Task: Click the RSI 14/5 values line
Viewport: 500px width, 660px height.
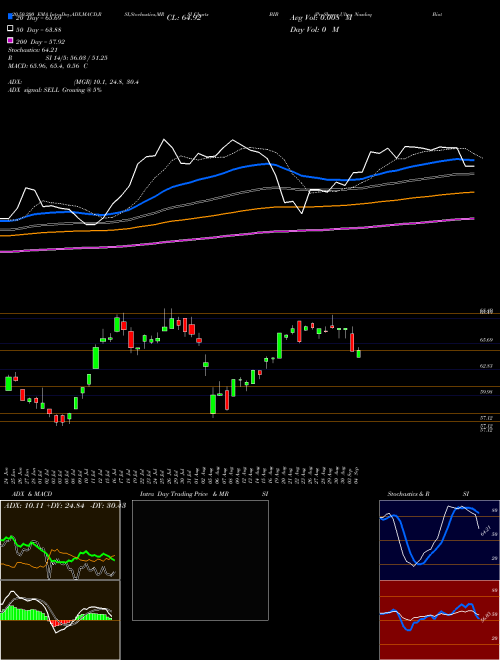Action: (x=58, y=58)
